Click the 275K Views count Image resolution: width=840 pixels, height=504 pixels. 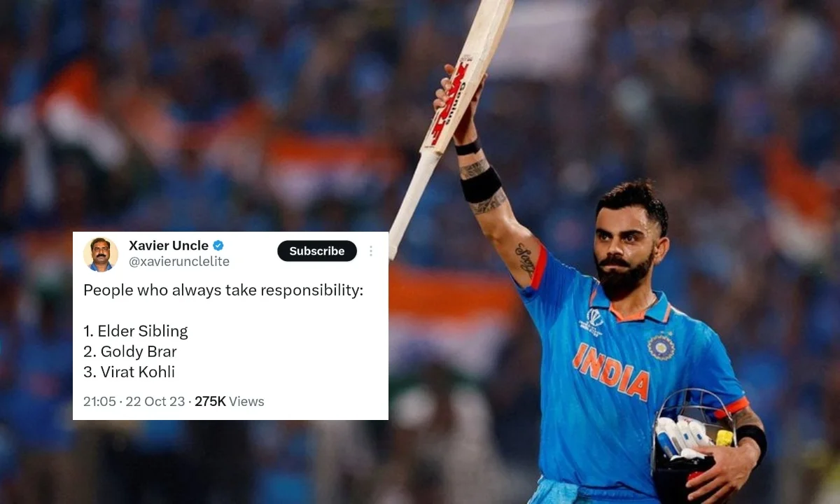(230, 402)
